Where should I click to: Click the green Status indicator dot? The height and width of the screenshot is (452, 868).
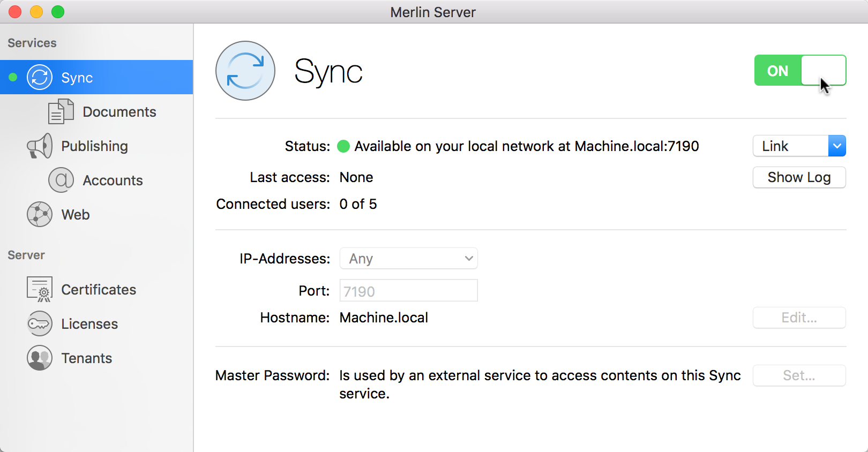click(343, 146)
